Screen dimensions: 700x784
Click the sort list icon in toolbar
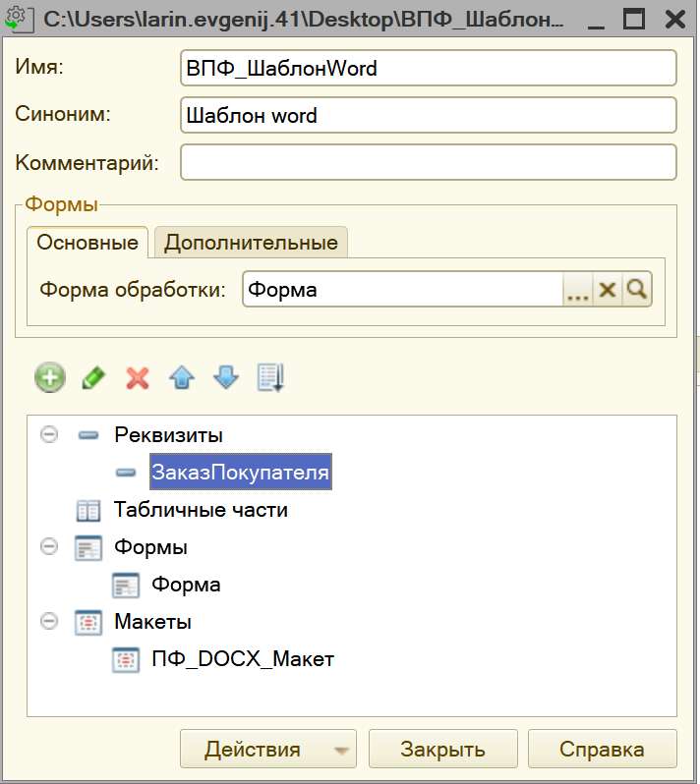tap(270, 377)
